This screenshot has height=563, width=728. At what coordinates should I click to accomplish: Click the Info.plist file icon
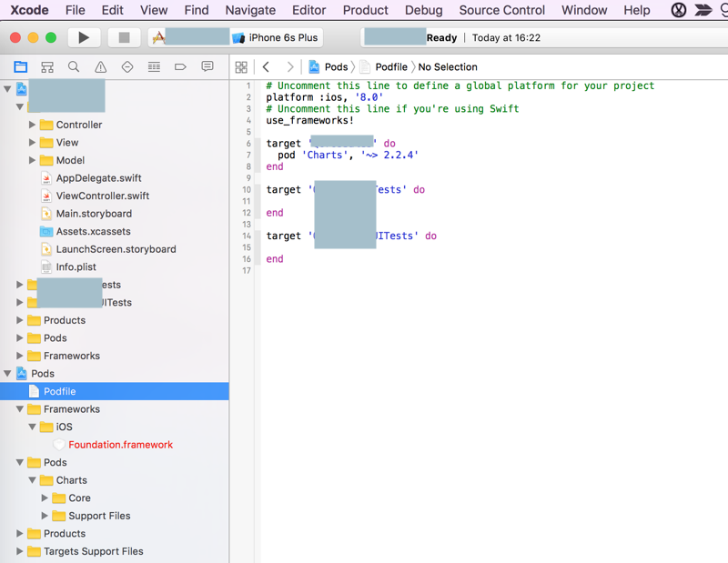46,266
